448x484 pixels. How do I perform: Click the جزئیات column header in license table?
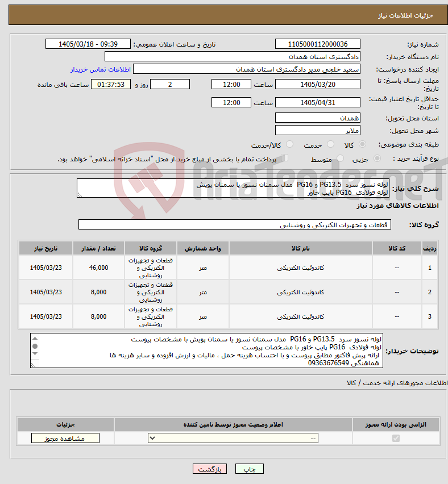click(65, 425)
